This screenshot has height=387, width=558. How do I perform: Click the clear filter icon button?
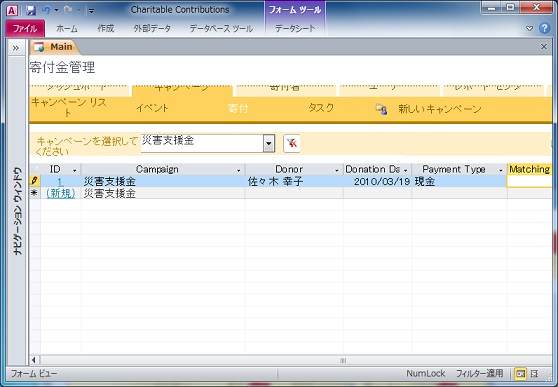(291, 143)
